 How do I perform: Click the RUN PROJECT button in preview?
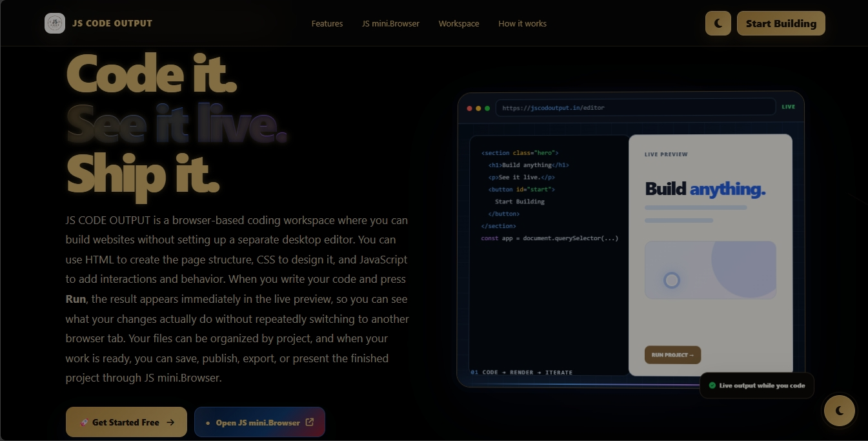click(672, 354)
